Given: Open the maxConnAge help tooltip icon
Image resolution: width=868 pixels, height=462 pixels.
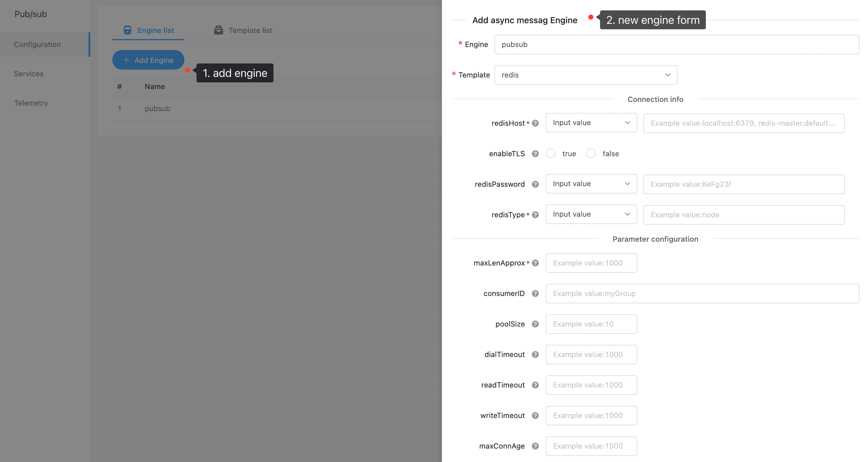Looking at the screenshot, I should click(535, 446).
